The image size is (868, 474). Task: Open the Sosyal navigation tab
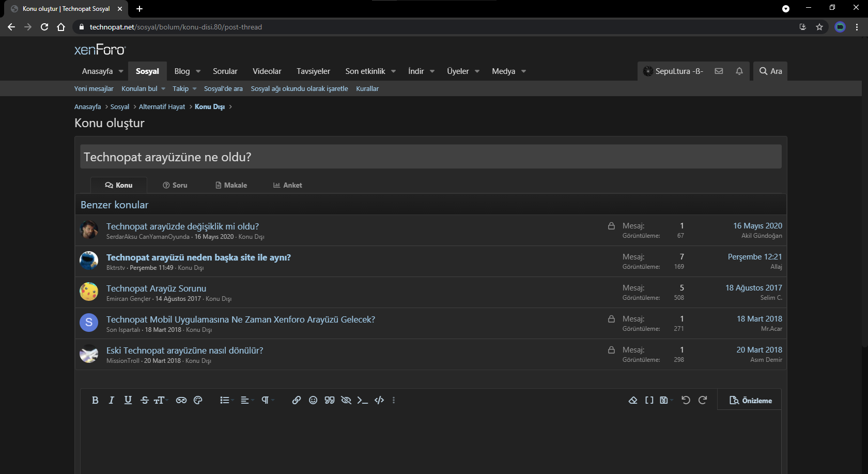[x=147, y=71]
